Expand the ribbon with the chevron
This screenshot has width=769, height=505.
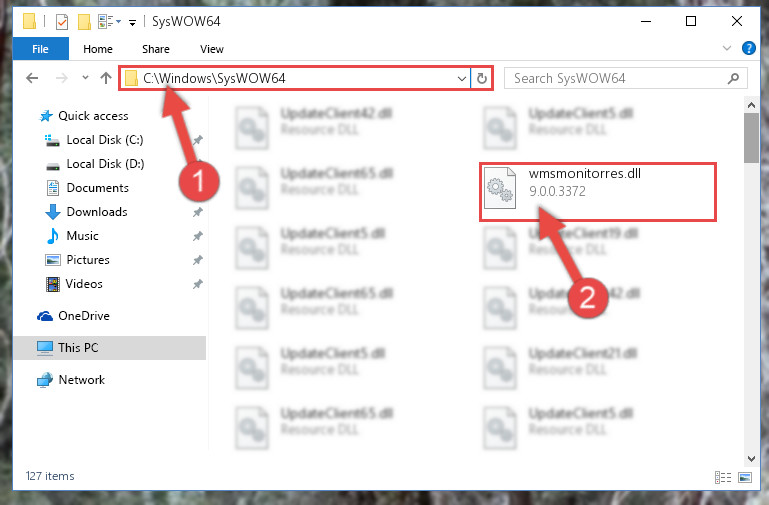pos(727,48)
